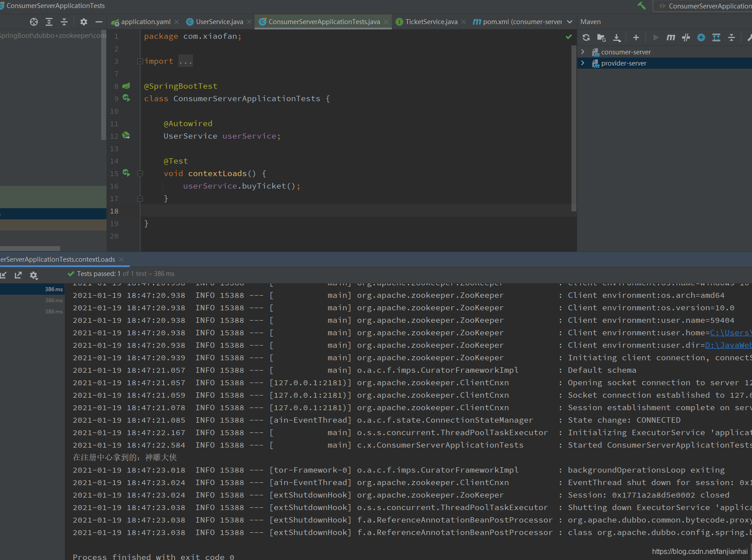
Task: Click Show Dependencies icon in Maven toolbar
Action: pos(716,37)
